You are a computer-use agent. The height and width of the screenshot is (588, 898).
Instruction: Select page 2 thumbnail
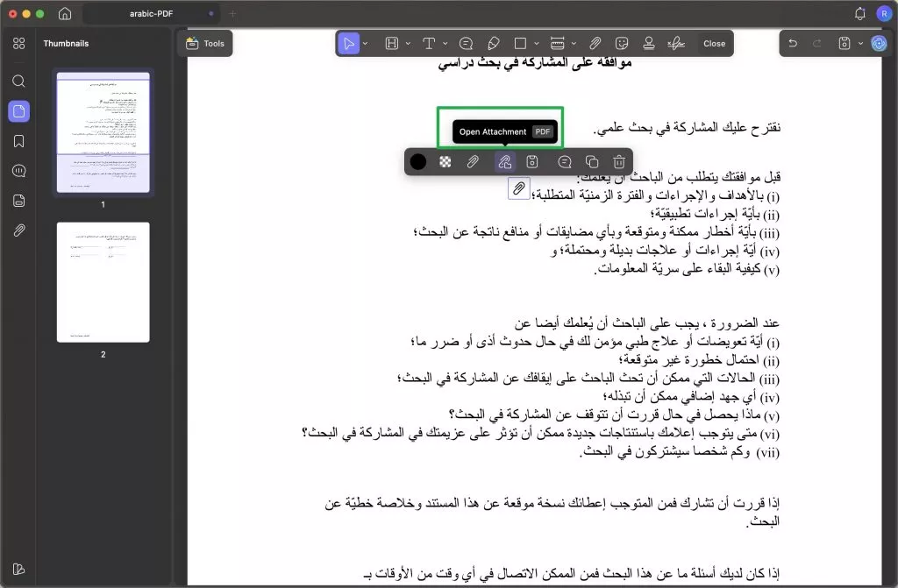point(103,282)
